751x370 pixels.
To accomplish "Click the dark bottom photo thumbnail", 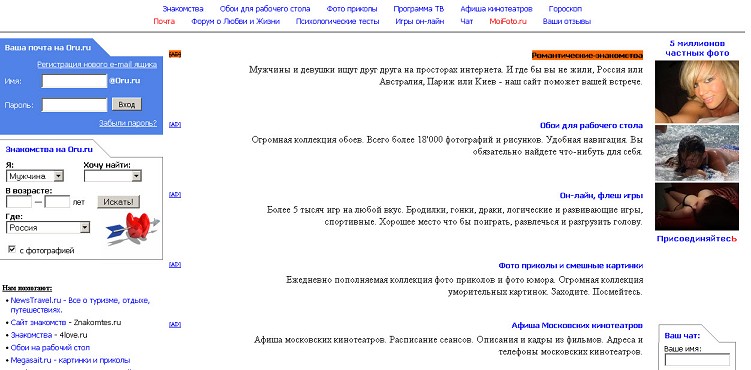I will point(697,207).
